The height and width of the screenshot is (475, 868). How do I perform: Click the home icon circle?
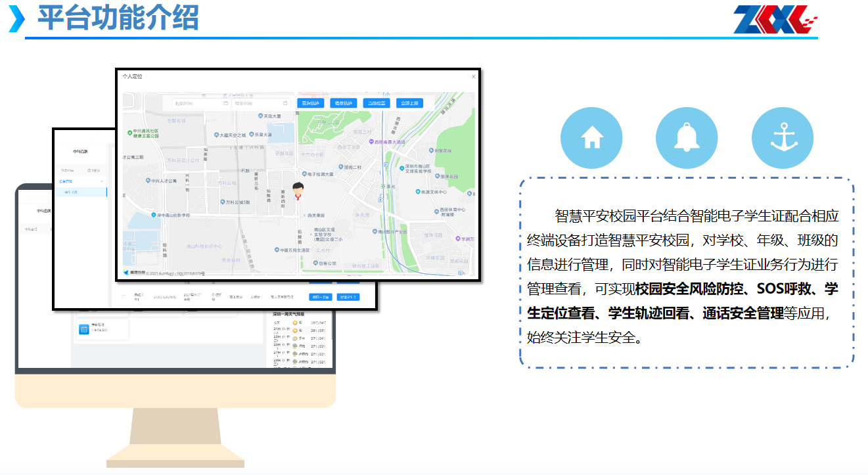(591, 138)
